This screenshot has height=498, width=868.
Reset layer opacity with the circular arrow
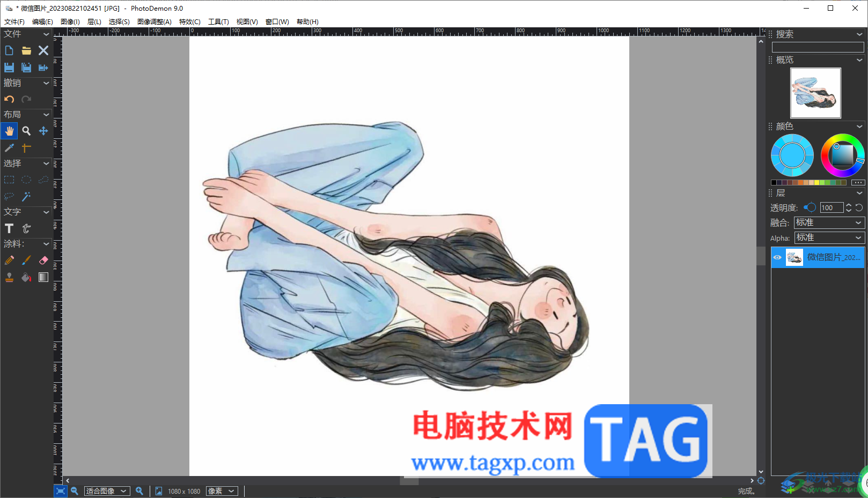(859, 207)
